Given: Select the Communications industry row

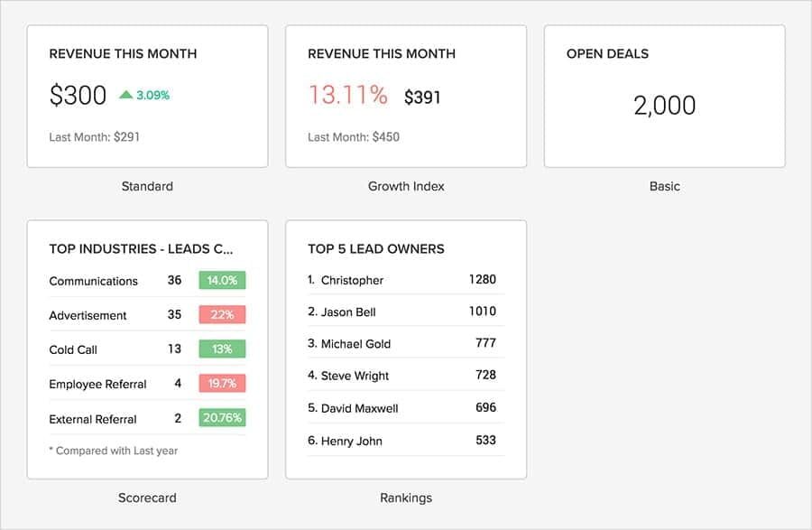Looking at the screenshot, I should coord(94,281).
